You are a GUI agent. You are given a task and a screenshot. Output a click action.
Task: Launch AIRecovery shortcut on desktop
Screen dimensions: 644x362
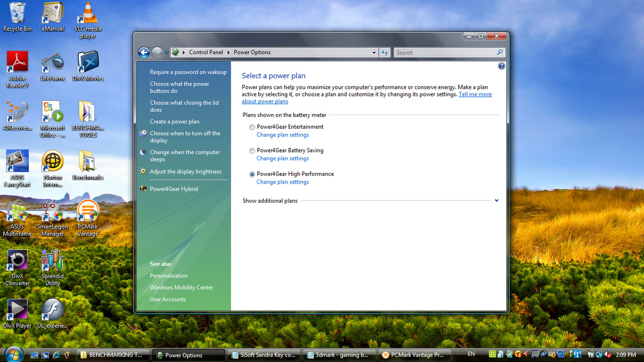(17, 116)
